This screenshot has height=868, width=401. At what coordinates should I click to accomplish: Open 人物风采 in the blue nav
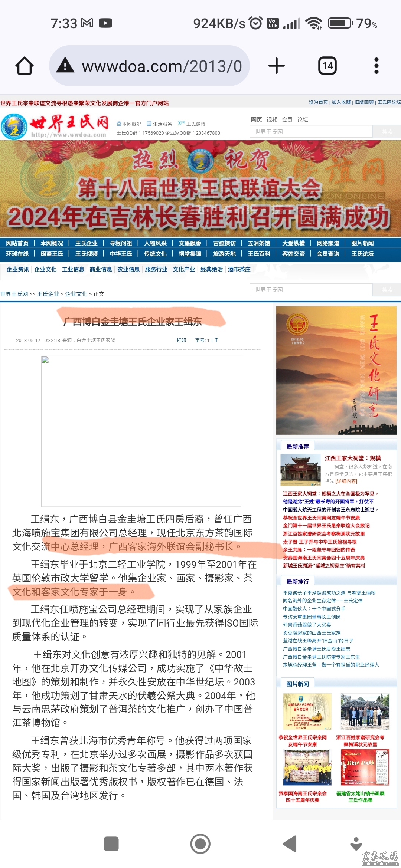click(155, 243)
